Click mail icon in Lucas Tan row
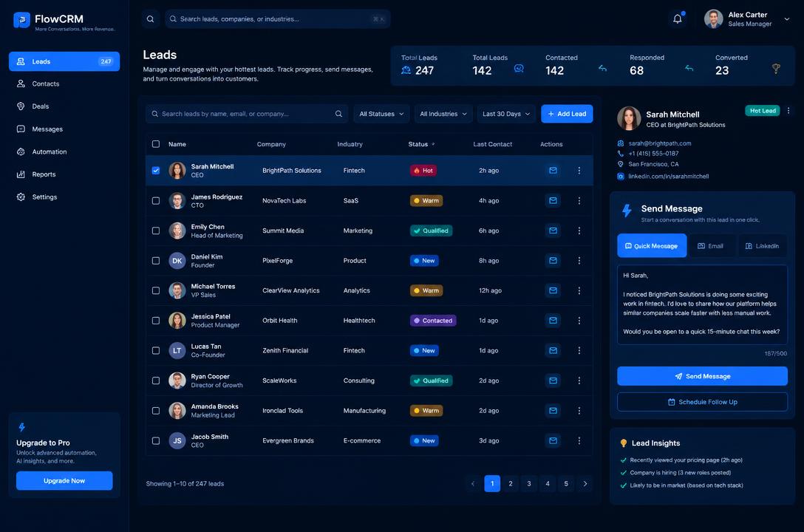 [553, 350]
